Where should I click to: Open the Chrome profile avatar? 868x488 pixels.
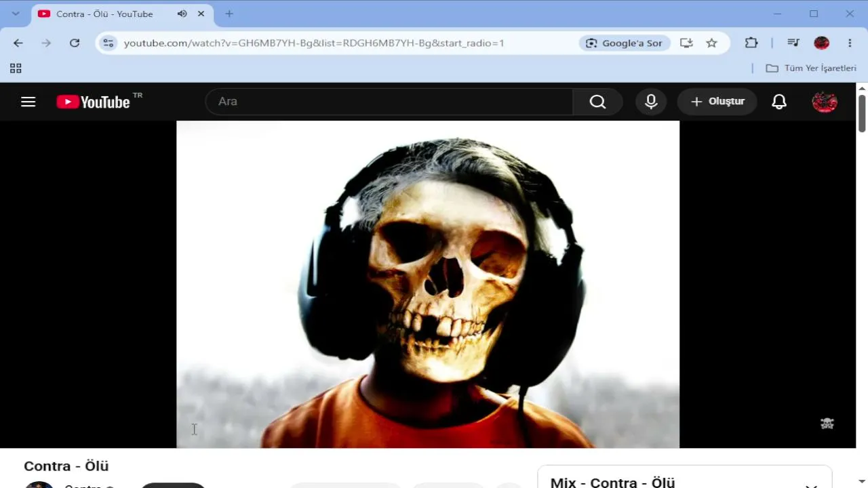pyautogui.click(x=822, y=43)
